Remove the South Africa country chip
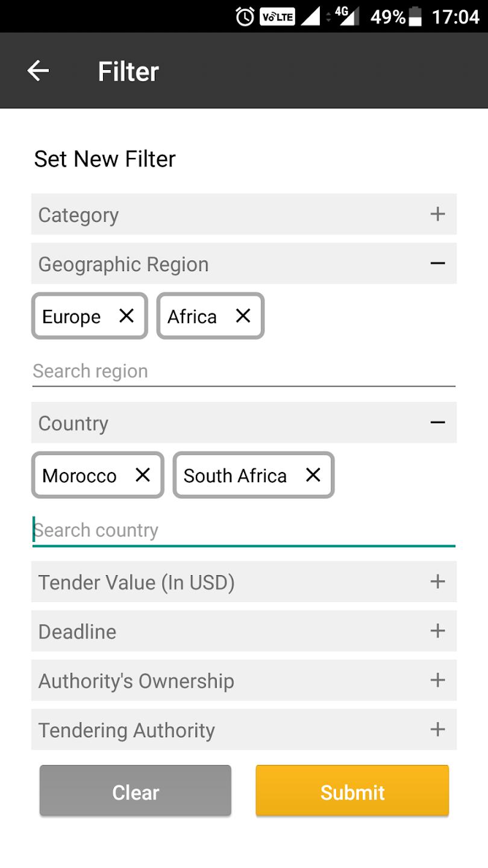The width and height of the screenshot is (488, 868). (313, 475)
